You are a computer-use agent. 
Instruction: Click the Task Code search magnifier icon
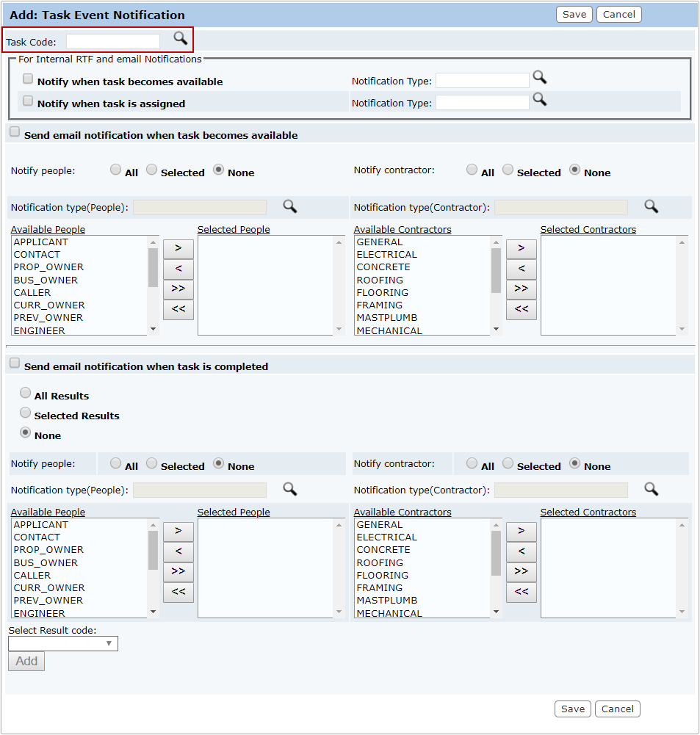(180, 38)
